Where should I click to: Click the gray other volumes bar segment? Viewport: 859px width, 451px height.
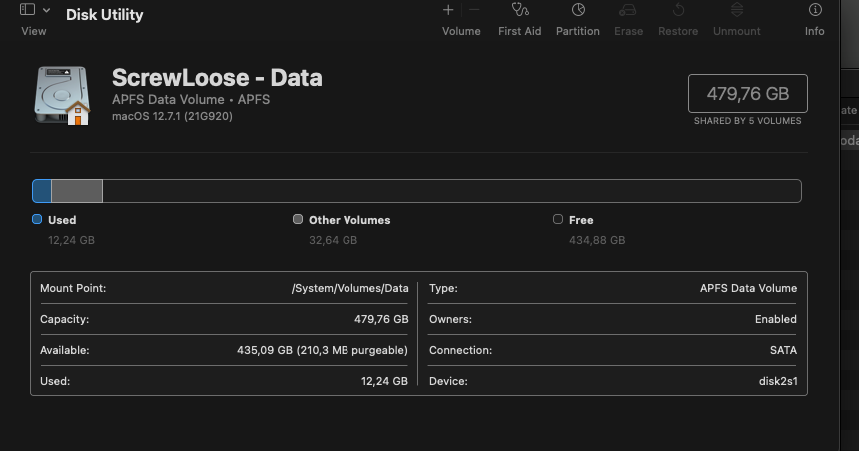(x=77, y=191)
